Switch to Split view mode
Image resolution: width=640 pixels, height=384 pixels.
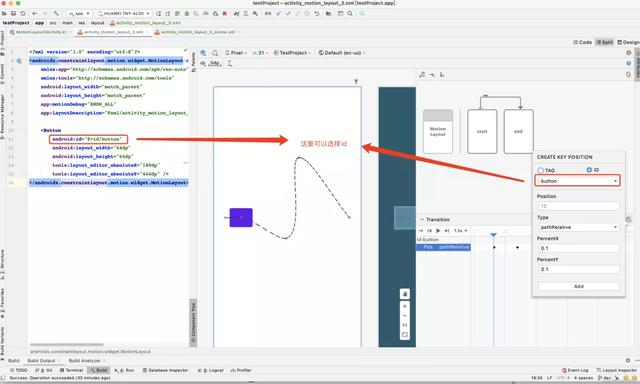[605, 42]
